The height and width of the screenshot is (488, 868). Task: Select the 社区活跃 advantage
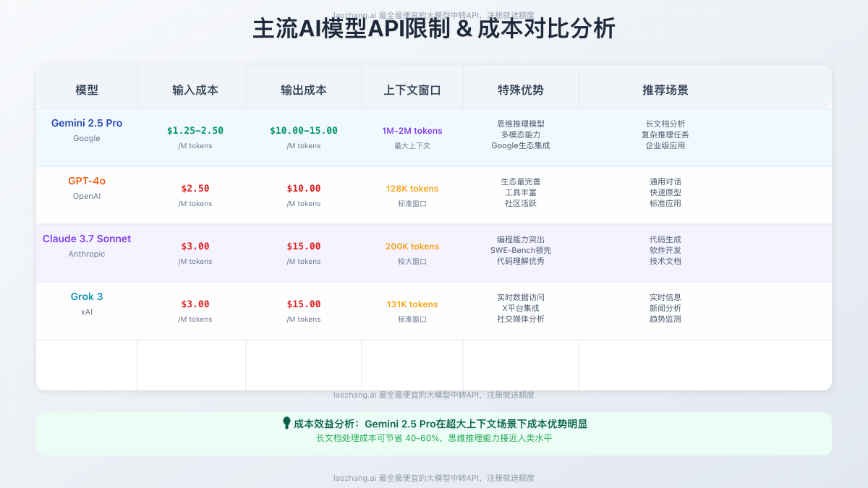pyautogui.click(x=521, y=203)
